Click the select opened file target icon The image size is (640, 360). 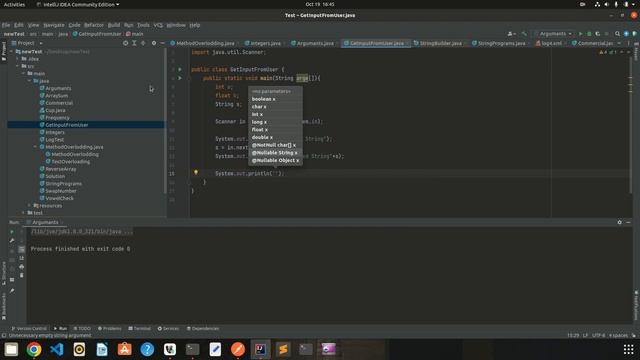[125, 43]
